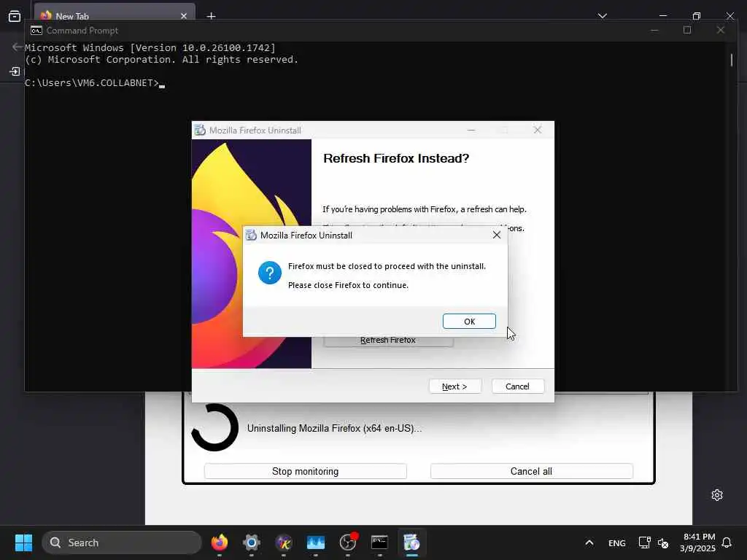Click the Refresh Firefox button
Viewport: 747px width, 560px height.
click(388, 340)
